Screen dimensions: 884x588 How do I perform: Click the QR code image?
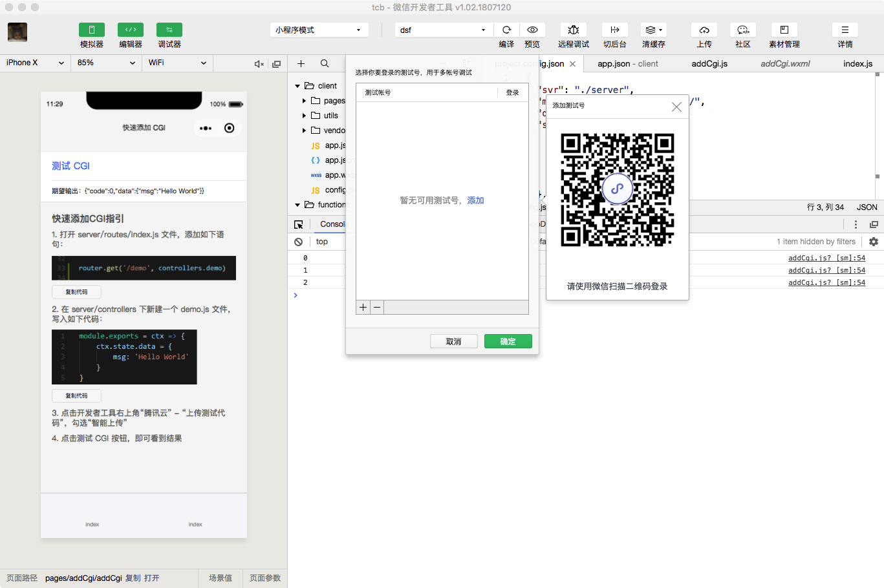click(x=618, y=190)
